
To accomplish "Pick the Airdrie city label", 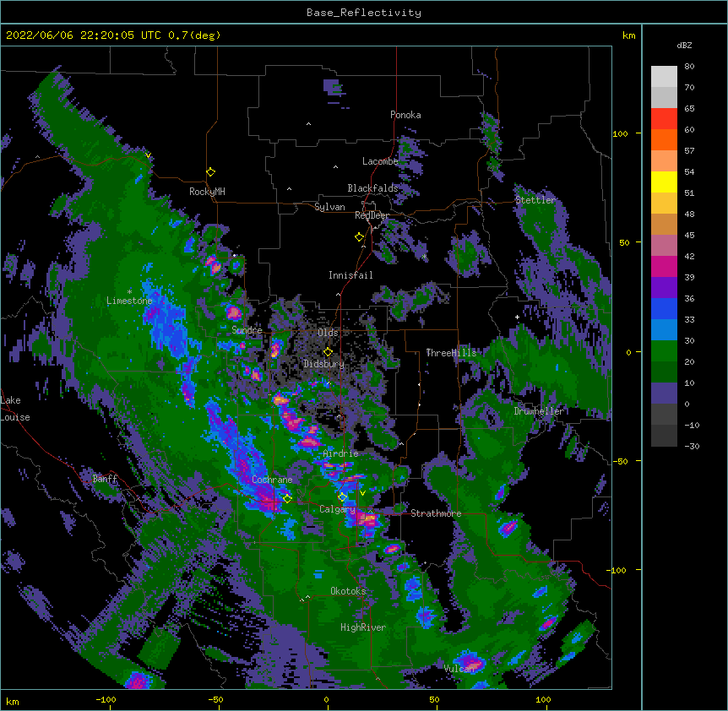I will tap(341, 453).
